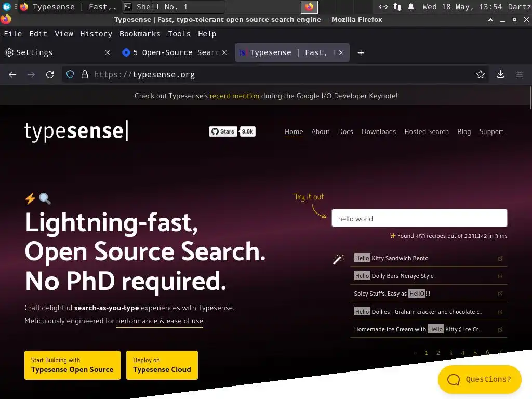
Task: Open the File menu
Action: (12, 34)
